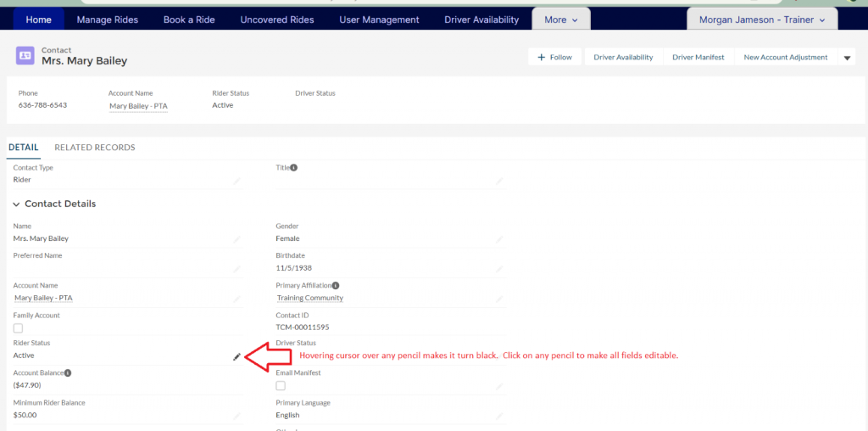Viewport: 868px width, 431px height.
Task: Click the Account Balance info icon
Action: tap(68, 372)
